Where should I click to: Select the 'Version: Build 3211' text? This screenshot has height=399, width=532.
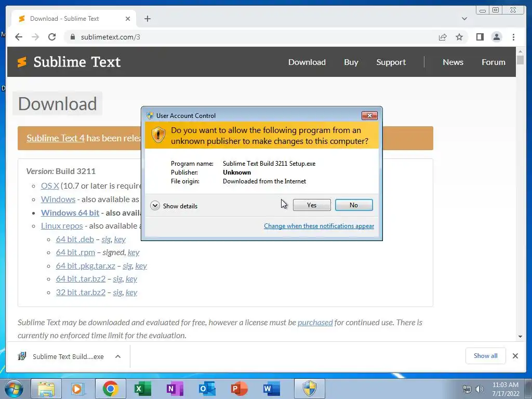[61, 171]
